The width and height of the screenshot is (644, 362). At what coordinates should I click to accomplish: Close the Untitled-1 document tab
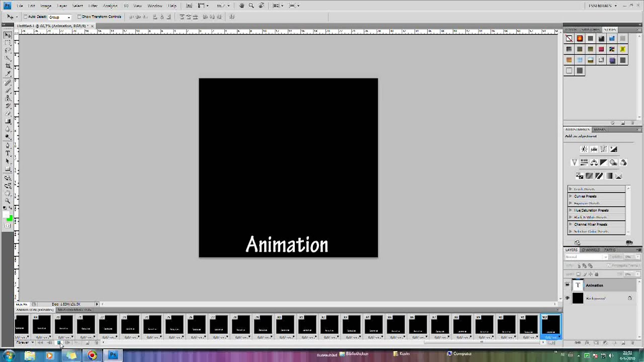click(92, 26)
